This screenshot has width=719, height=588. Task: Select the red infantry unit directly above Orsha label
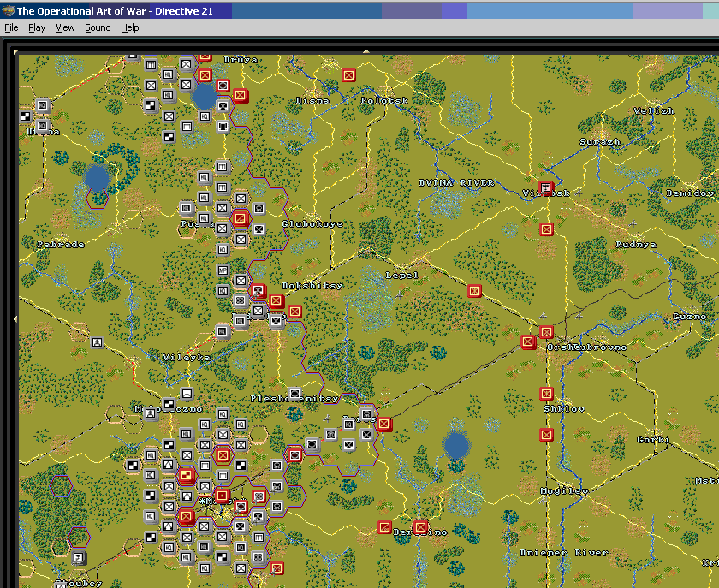tap(546, 331)
